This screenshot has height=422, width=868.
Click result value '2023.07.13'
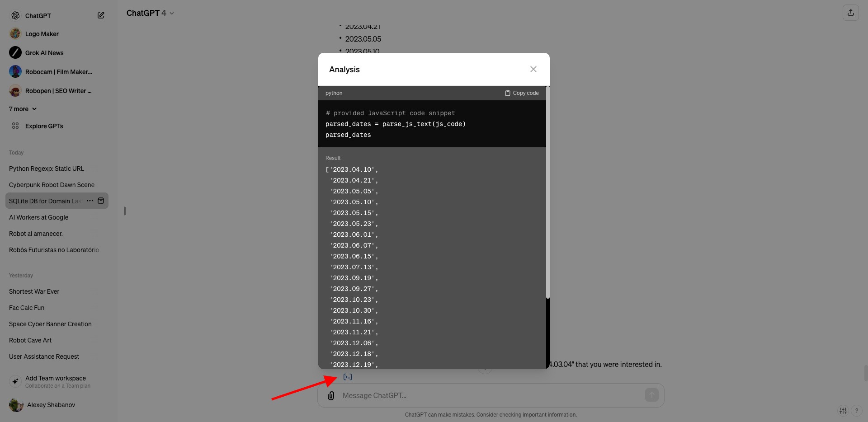tap(353, 267)
